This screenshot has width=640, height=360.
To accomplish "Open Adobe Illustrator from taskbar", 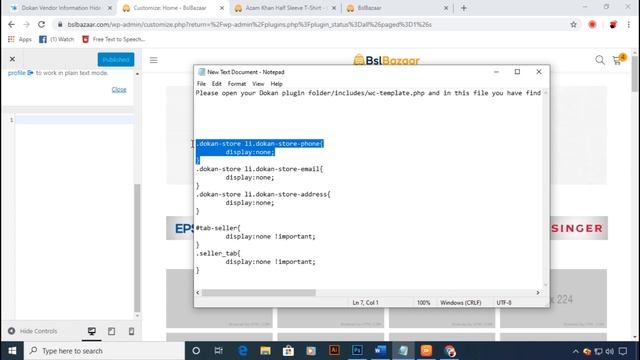I will [x=334, y=351].
